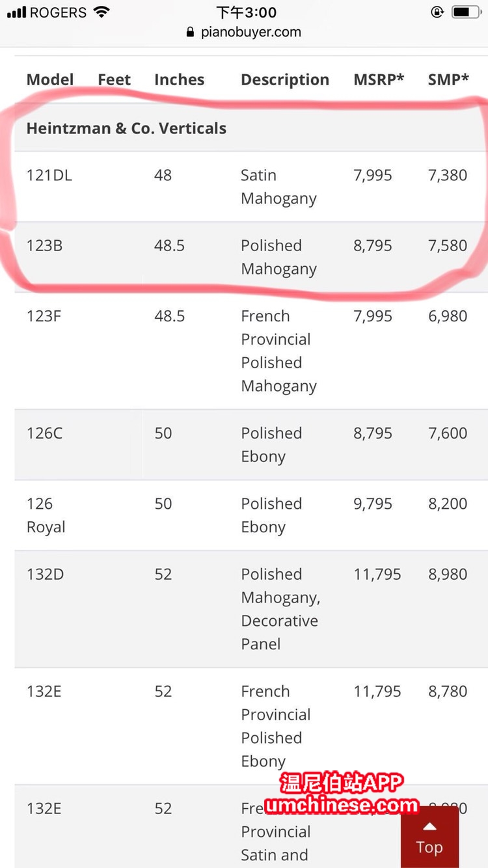This screenshot has width=488, height=868.
Task: Select the SMP* column header
Action: pos(448,79)
